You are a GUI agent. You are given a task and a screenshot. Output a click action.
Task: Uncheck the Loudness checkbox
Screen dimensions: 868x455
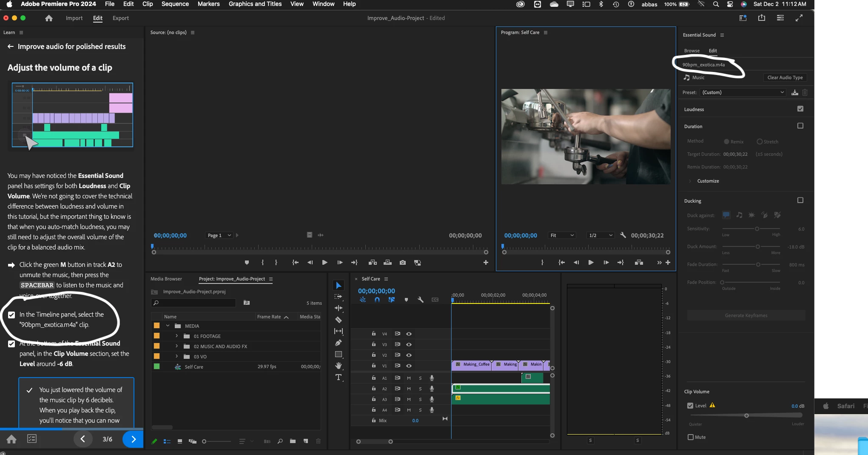(x=800, y=109)
